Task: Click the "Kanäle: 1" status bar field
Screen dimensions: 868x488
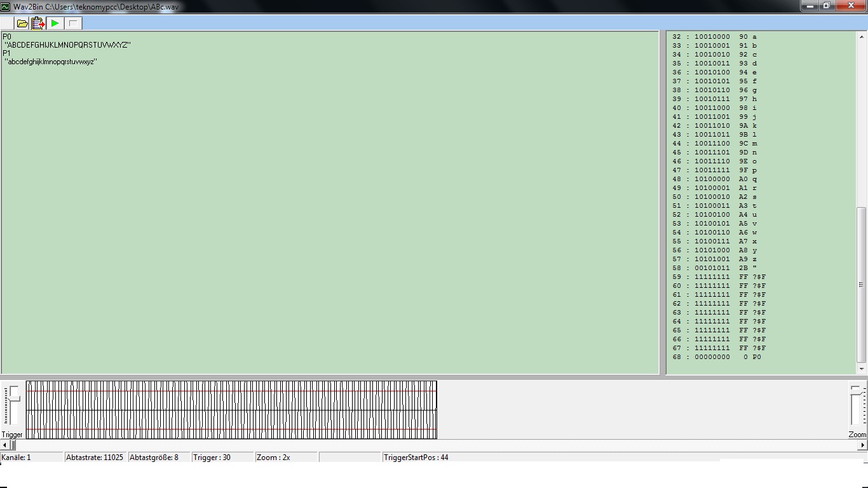Action: (x=32, y=457)
